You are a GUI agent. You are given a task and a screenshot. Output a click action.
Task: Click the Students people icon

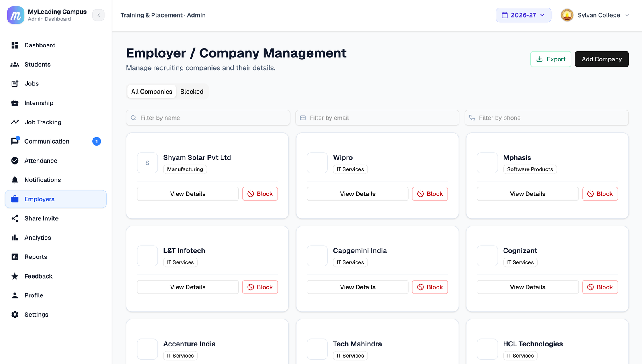click(x=15, y=64)
